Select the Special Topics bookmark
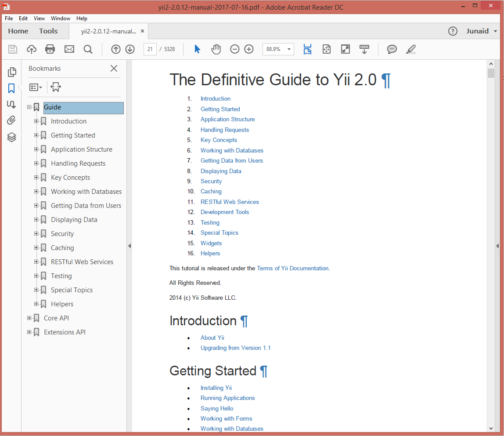 [72, 290]
